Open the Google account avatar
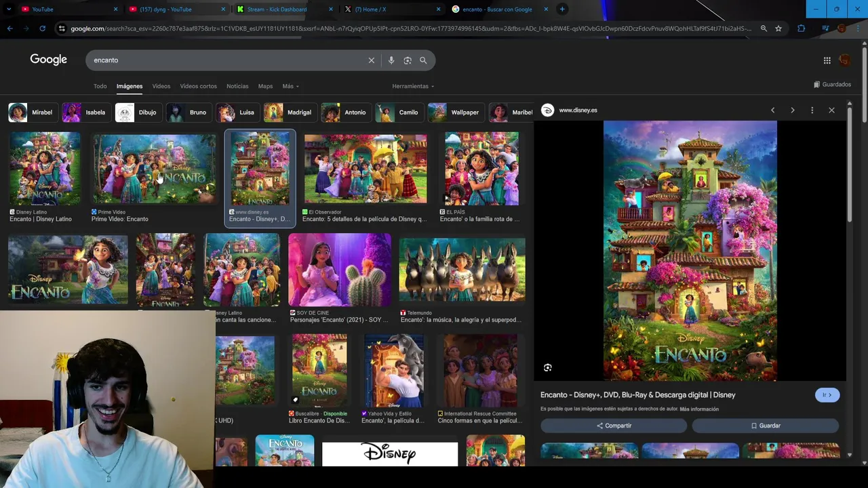 pos(844,60)
